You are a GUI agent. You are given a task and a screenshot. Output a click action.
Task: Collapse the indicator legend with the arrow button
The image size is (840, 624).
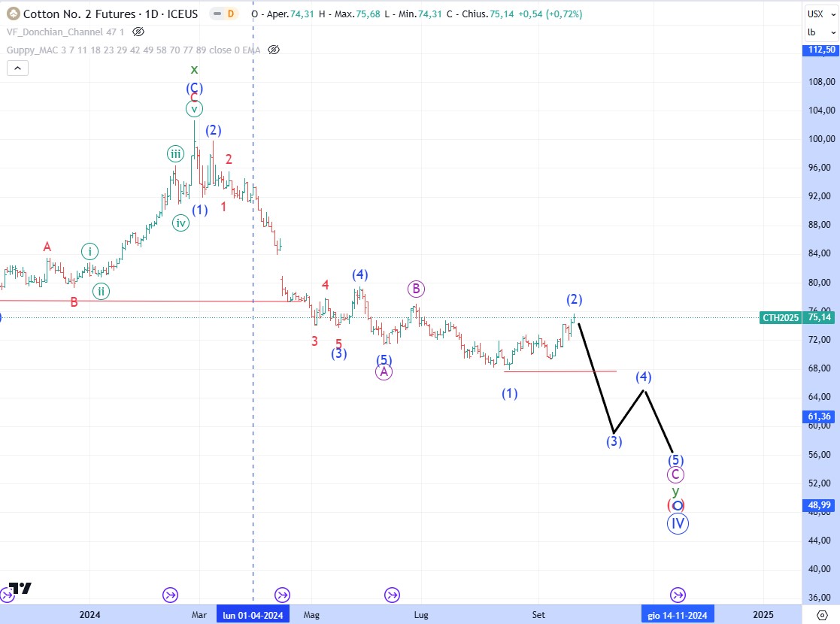(x=18, y=68)
